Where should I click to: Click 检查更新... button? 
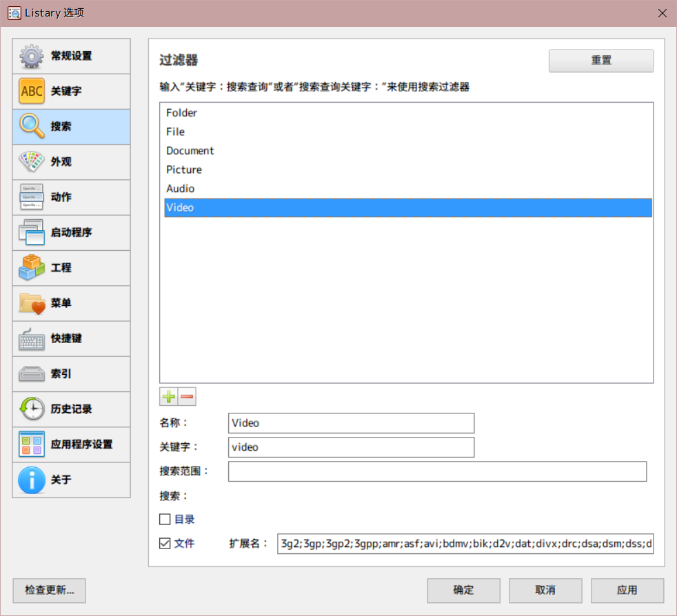(x=49, y=590)
